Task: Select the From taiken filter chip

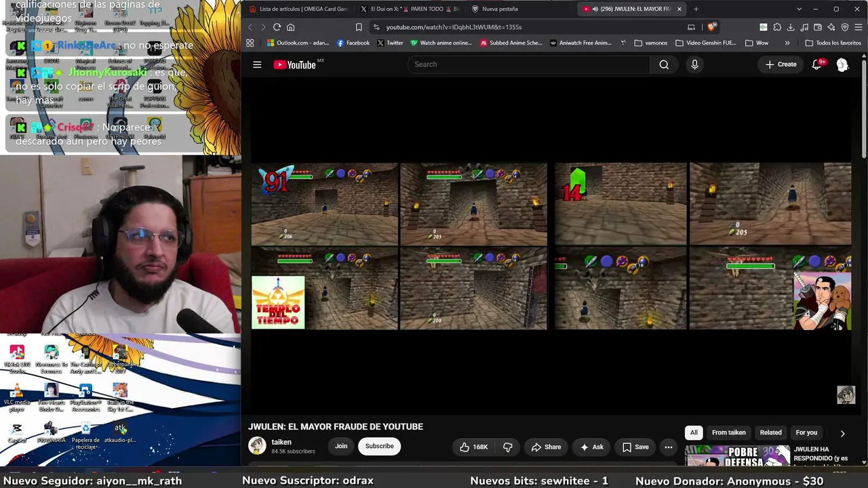Action: pyautogui.click(x=728, y=432)
